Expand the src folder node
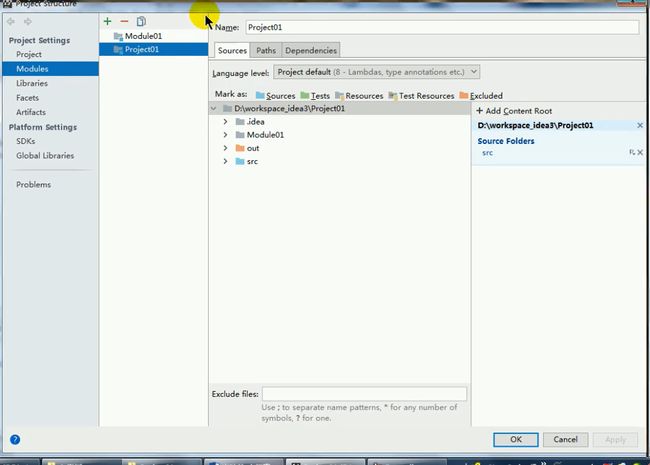 pos(225,162)
